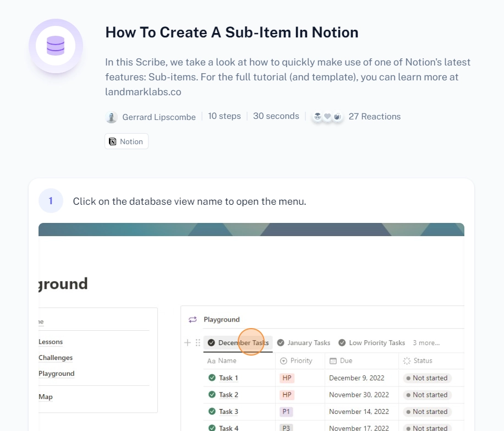
Task: Click the Low Priority Tasks check icon
Action: 342,342
